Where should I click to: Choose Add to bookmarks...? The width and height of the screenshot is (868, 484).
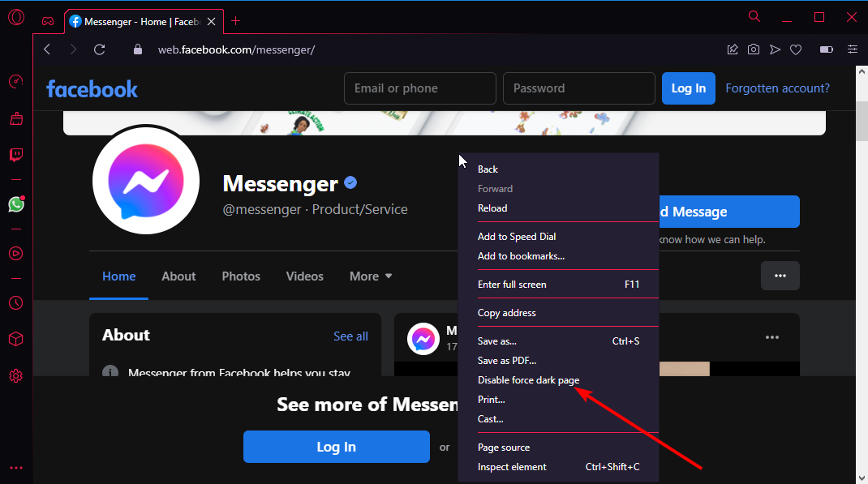[x=559, y=256]
